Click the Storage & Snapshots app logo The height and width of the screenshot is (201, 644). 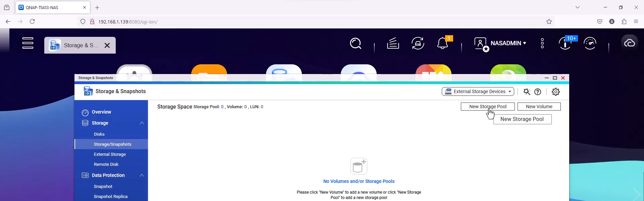88,91
